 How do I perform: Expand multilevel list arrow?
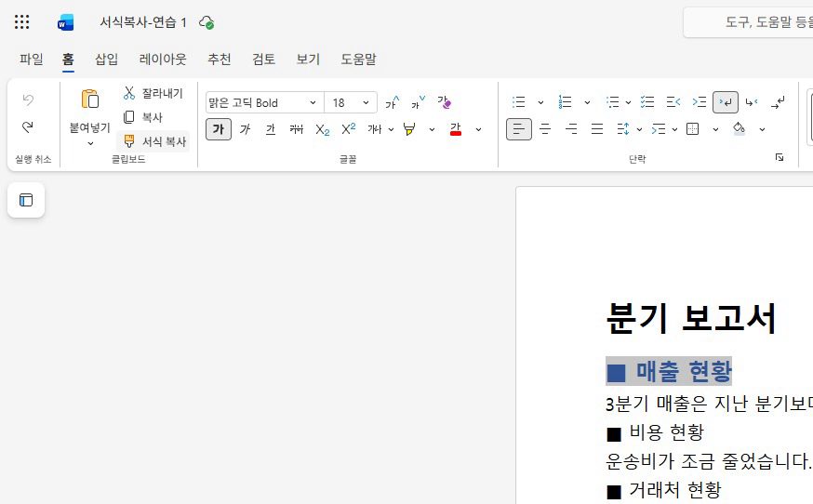click(x=628, y=102)
